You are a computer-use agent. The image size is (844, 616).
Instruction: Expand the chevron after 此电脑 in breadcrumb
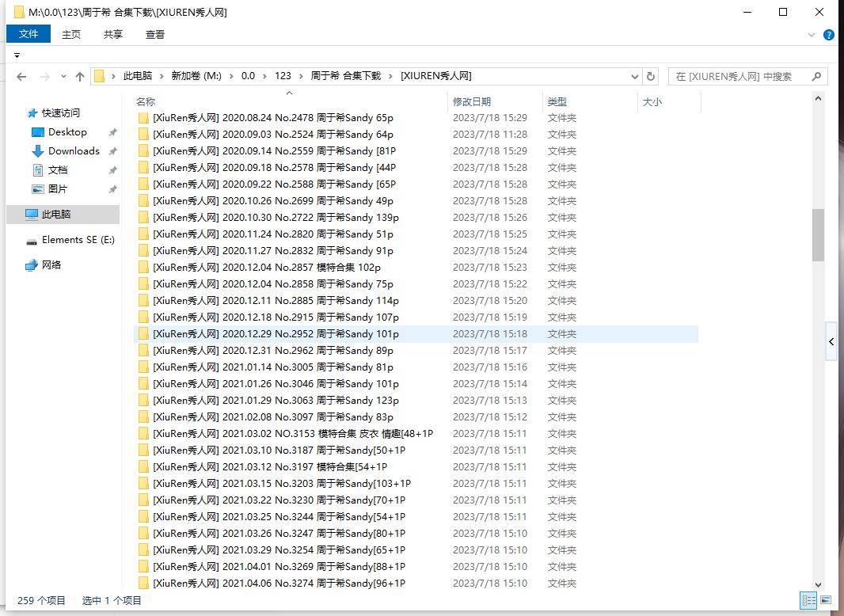pos(162,77)
